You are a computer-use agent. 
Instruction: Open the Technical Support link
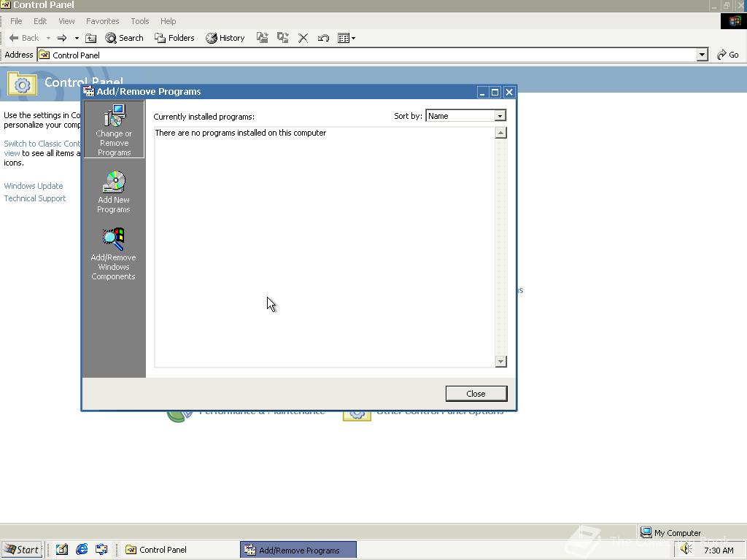click(x=35, y=198)
